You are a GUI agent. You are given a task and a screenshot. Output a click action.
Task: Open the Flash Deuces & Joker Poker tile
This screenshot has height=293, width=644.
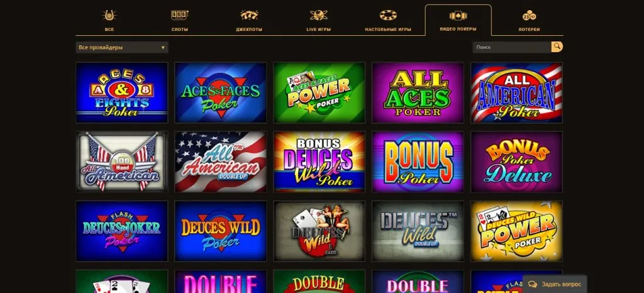[x=121, y=231]
